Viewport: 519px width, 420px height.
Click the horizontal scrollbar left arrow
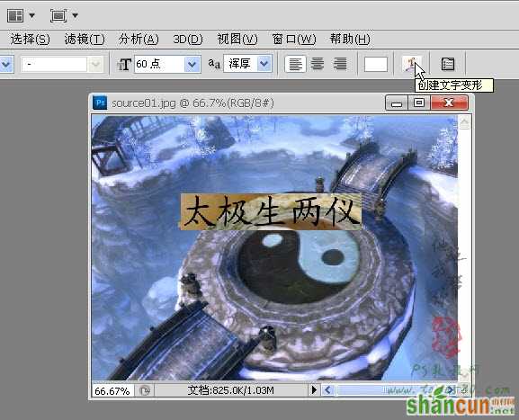[328, 390]
